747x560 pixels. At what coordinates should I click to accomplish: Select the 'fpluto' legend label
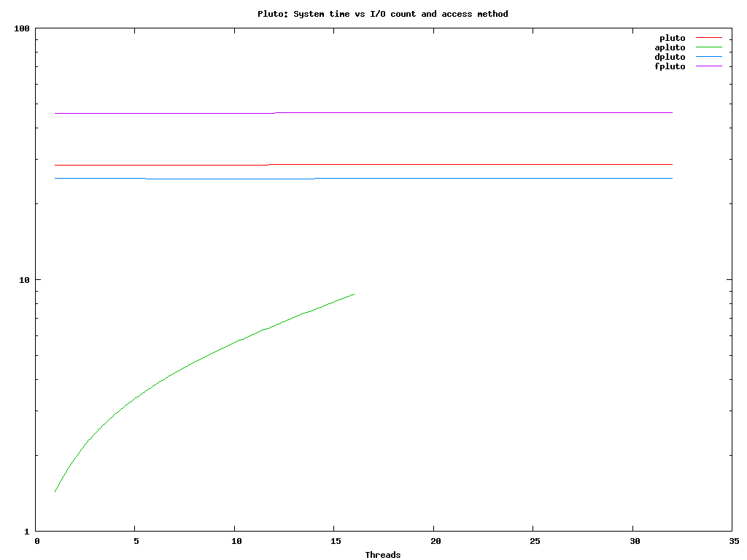(670, 66)
